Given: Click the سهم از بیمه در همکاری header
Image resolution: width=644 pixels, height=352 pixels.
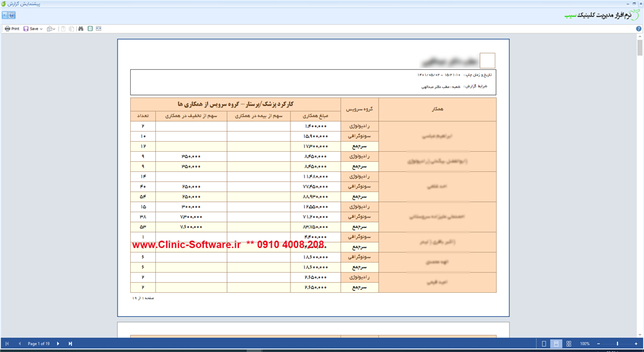Looking at the screenshot, I should point(258,116).
